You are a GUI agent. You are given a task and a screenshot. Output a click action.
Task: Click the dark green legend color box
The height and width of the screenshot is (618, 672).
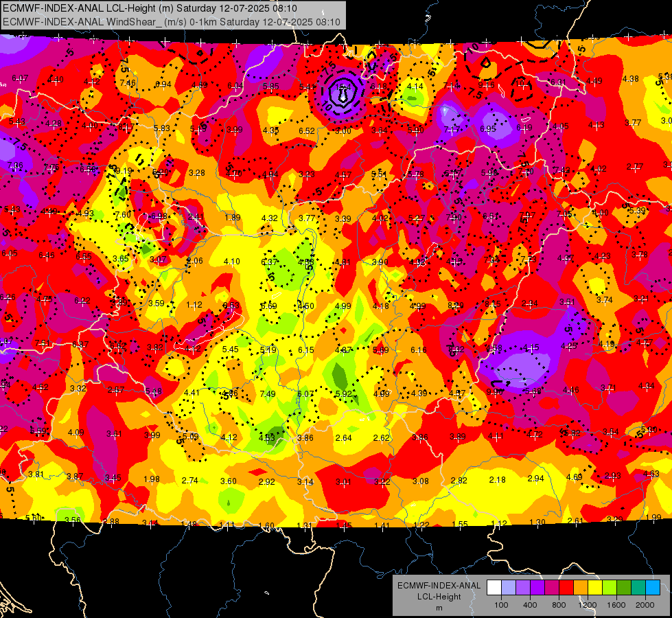click(623, 587)
